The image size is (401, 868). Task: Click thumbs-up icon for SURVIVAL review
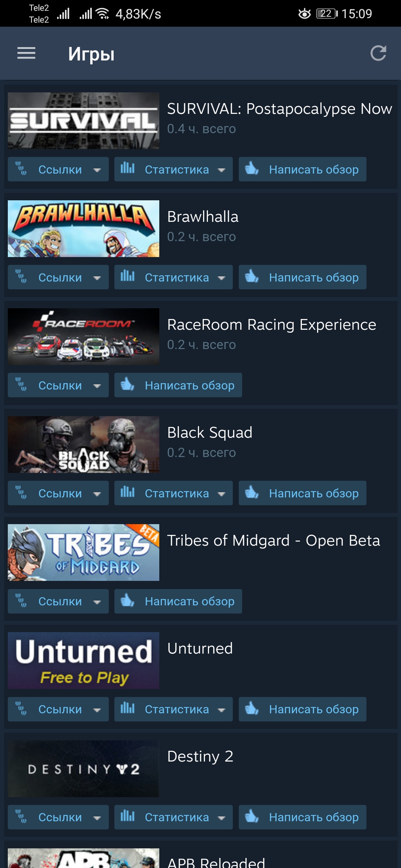click(252, 168)
